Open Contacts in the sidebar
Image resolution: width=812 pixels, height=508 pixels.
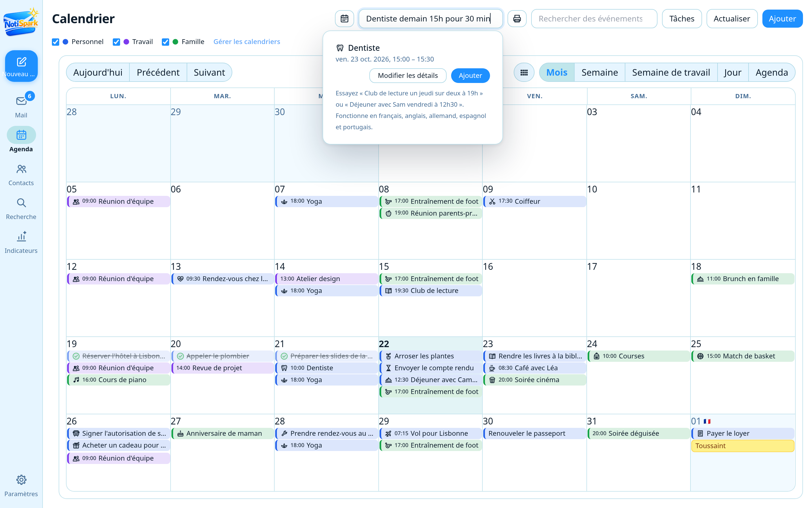(x=21, y=175)
